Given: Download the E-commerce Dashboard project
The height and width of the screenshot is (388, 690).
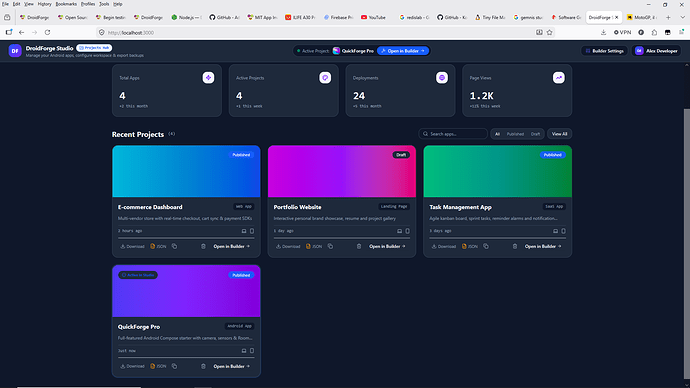Looking at the screenshot, I should (x=132, y=246).
